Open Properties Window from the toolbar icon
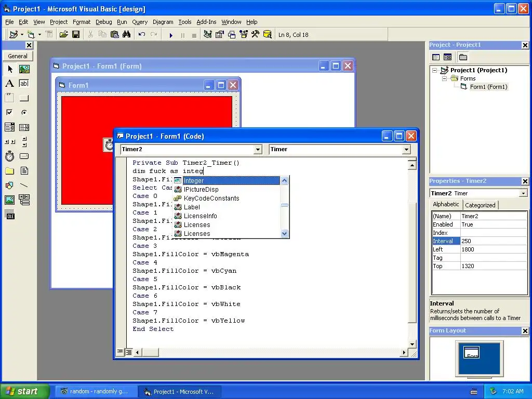Image resolution: width=532 pixels, height=399 pixels. (x=220, y=34)
